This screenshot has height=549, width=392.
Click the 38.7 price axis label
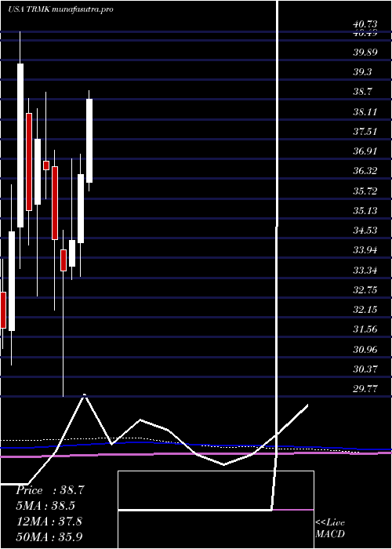click(362, 92)
